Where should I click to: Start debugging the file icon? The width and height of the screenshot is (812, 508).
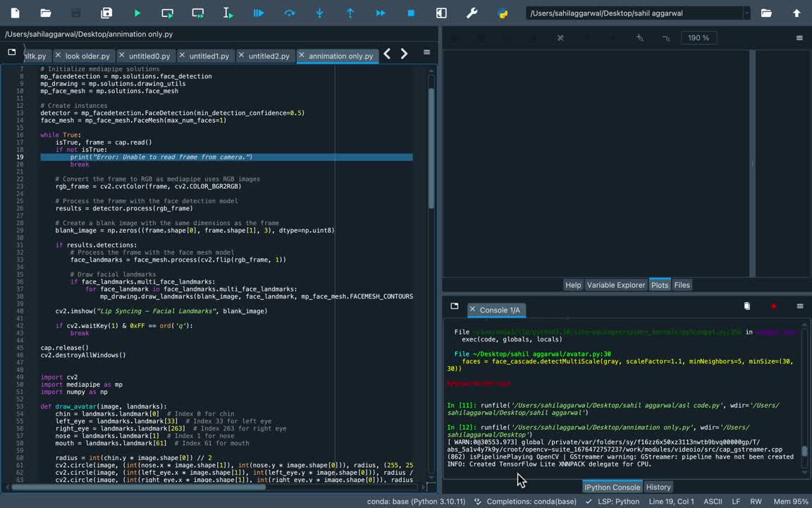259,13
